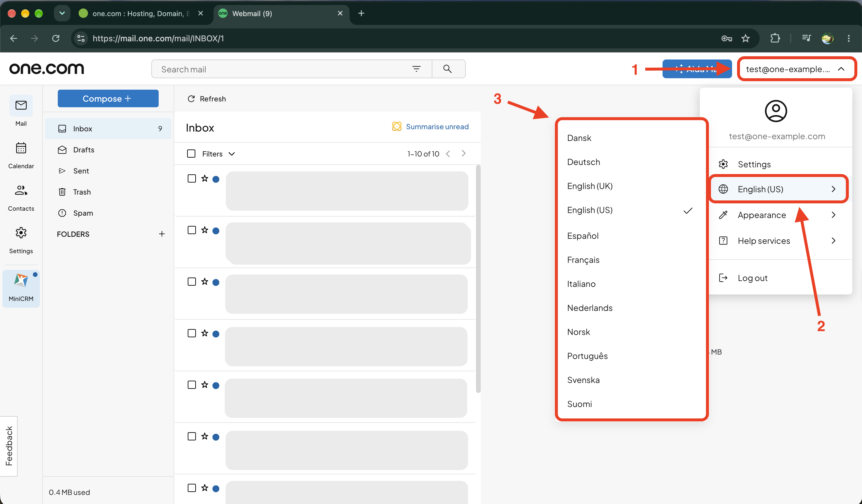Click the browser reload button
This screenshot has height=504, width=862.
tap(56, 38)
